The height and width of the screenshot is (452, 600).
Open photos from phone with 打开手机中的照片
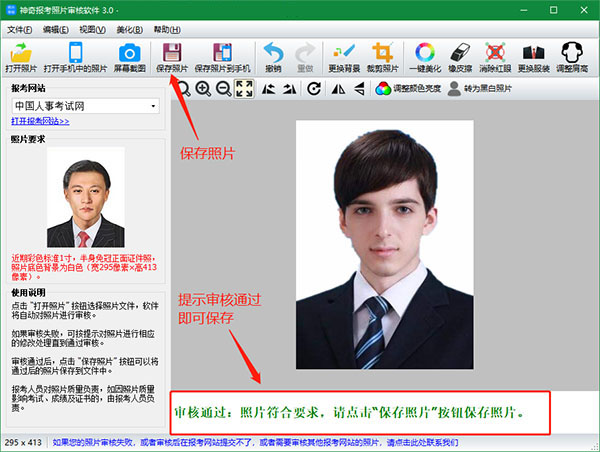(x=75, y=58)
